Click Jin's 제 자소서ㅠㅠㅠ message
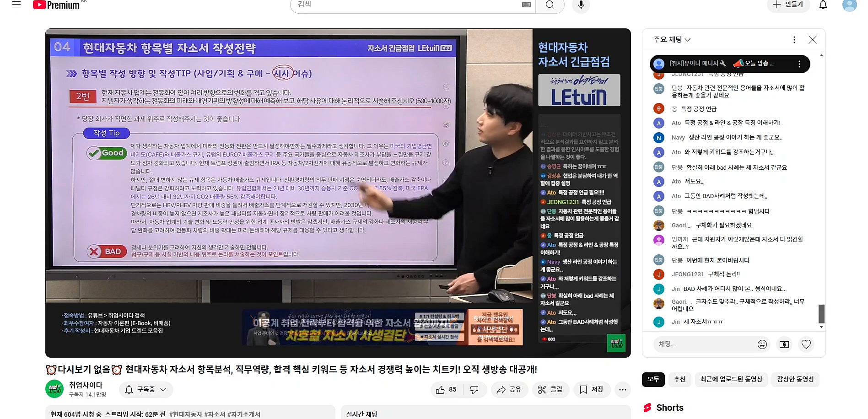This screenshot has height=419, width=868. 703,322
